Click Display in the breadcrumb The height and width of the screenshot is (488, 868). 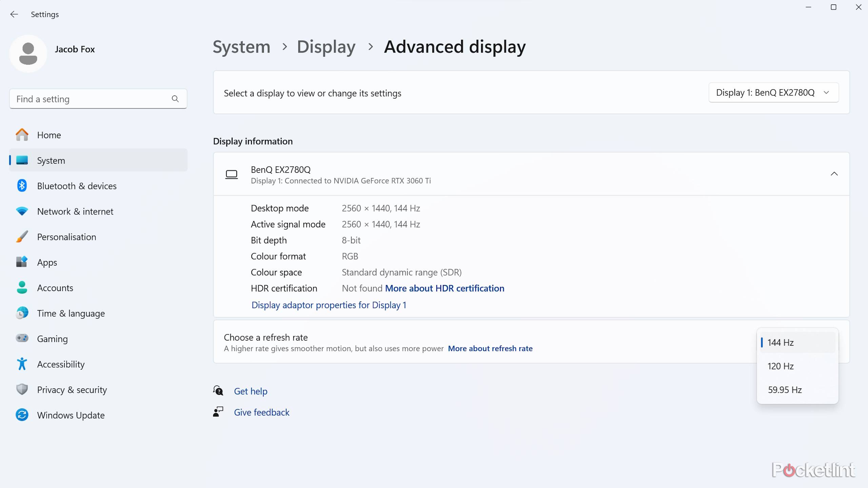[326, 46]
